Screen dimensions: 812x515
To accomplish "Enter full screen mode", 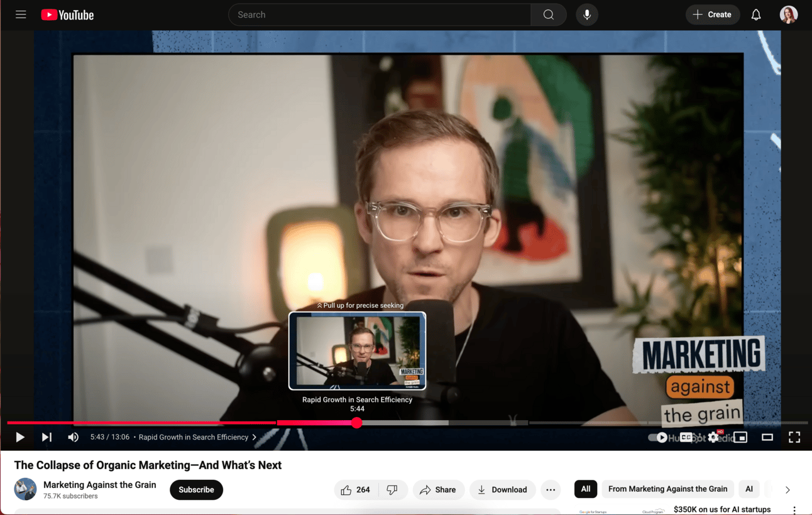I will (794, 437).
